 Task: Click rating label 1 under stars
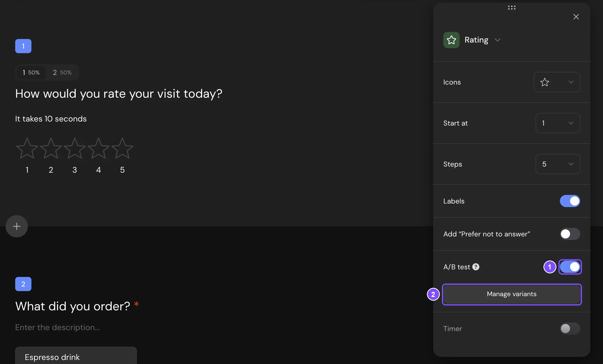(x=27, y=170)
